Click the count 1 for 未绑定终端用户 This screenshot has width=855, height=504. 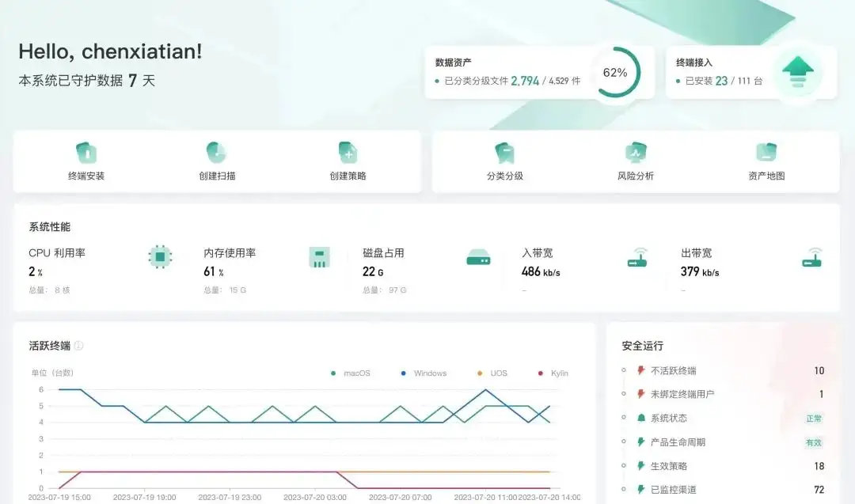pyautogui.click(x=821, y=395)
